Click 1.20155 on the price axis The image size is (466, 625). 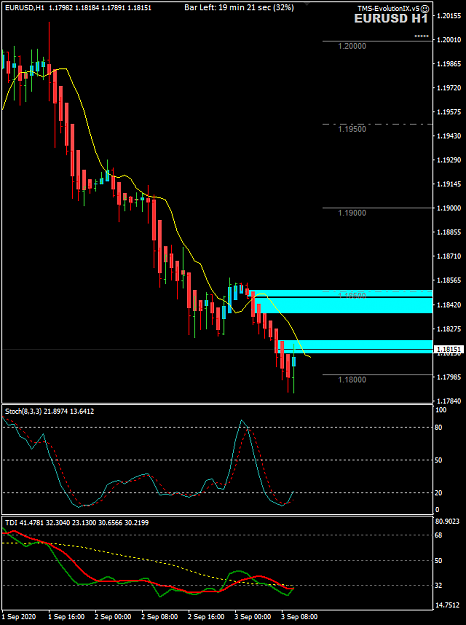point(448,16)
